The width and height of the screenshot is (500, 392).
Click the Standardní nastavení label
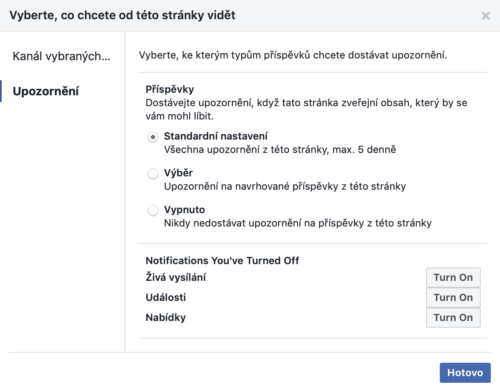coord(216,136)
